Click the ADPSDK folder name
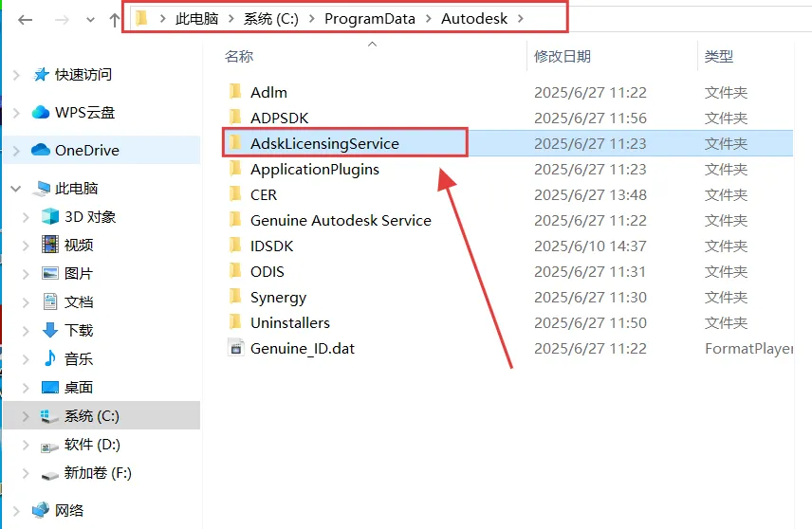The image size is (812, 529). (x=280, y=118)
